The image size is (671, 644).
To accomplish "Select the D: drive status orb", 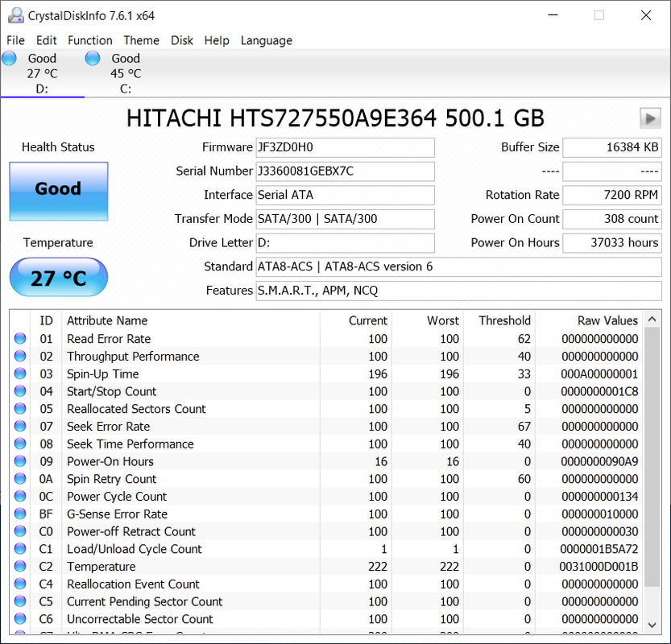I will (9, 58).
